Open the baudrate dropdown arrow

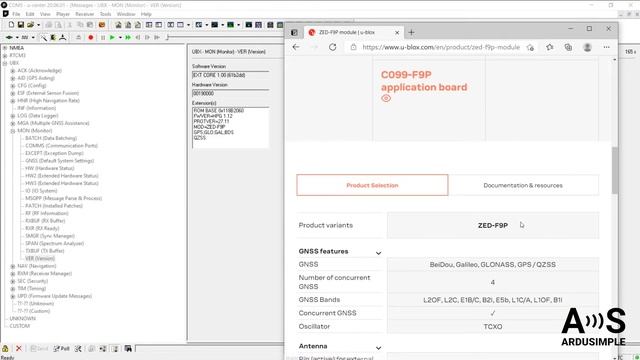coord(33,38)
